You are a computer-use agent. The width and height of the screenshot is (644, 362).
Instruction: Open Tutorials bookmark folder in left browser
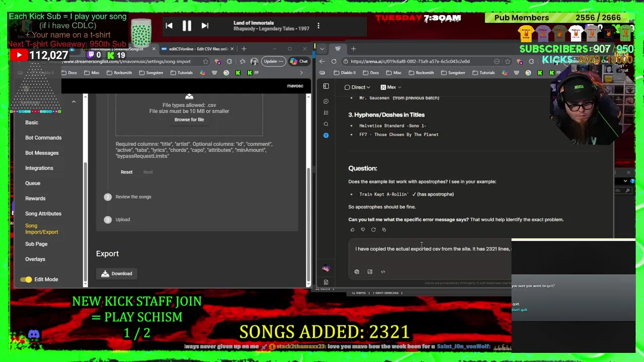[x=182, y=72]
